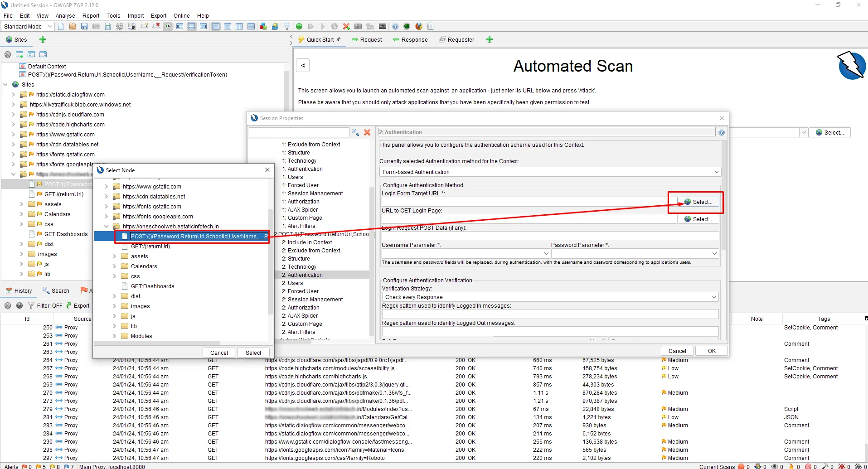Viewport: 868px width, 469px height.
Task: Open Options via the gear icon
Action: click(x=120, y=26)
